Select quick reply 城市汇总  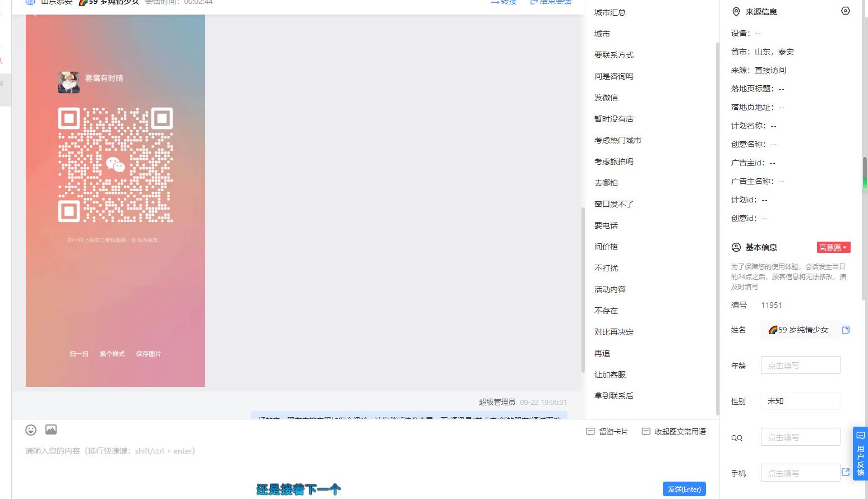610,12
